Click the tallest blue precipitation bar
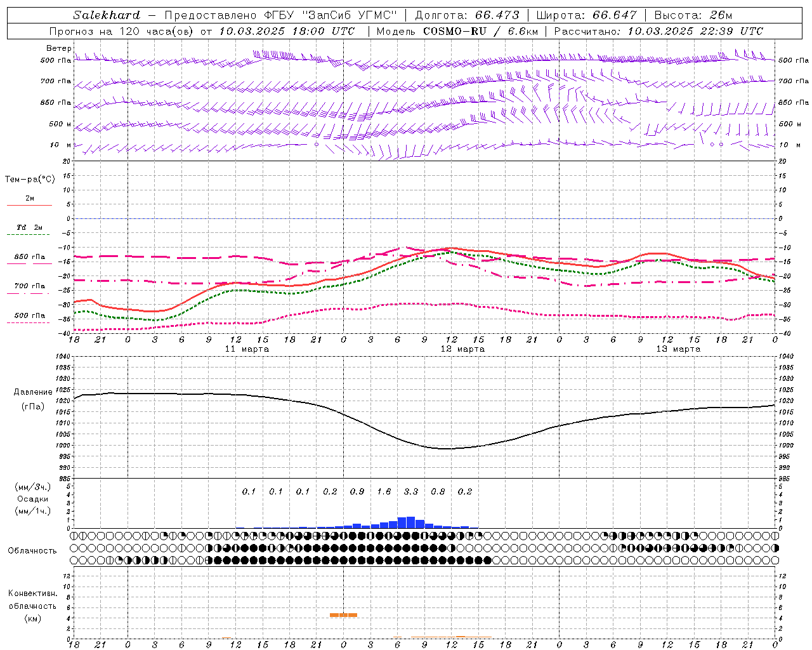Viewport: 812px width, 650px height. tap(410, 522)
